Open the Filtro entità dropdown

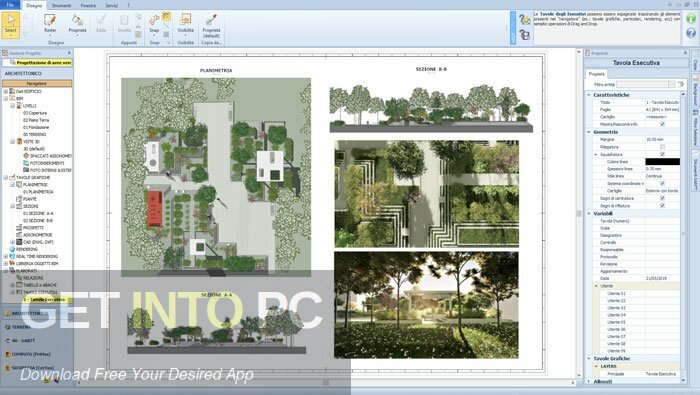671,84
